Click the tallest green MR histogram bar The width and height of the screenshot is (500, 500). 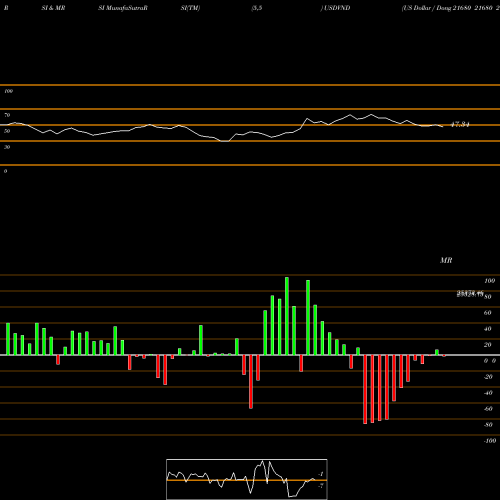(x=287, y=316)
